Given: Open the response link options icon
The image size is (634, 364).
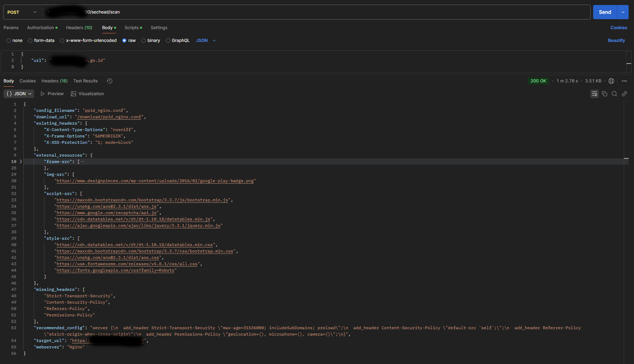Looking at the screenshot, I should [624, 93].
